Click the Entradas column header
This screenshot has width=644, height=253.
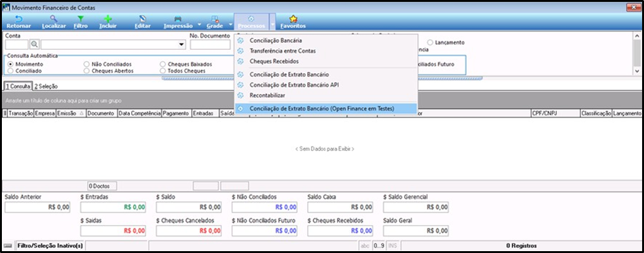[204, 114]
